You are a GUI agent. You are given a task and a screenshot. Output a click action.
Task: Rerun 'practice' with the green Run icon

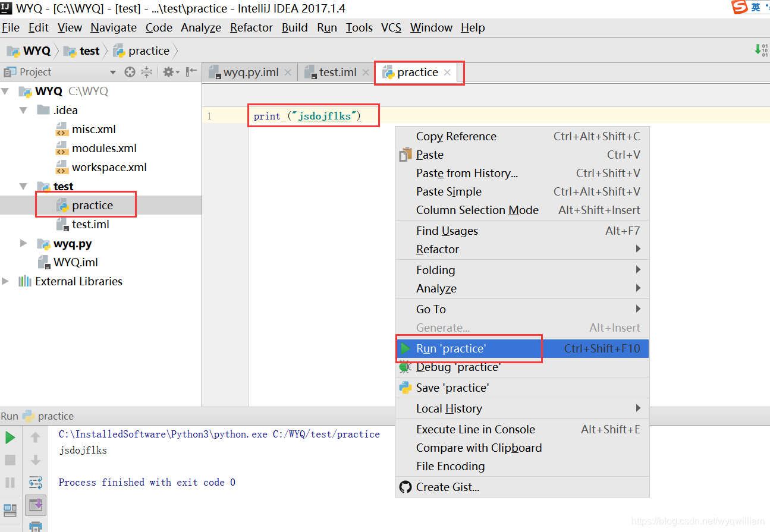(x=10, y=437)
